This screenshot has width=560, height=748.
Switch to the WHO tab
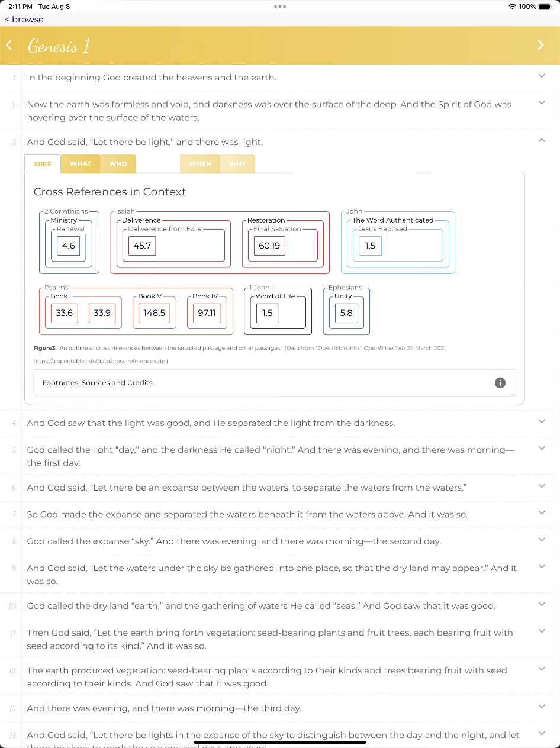(118, 164)
